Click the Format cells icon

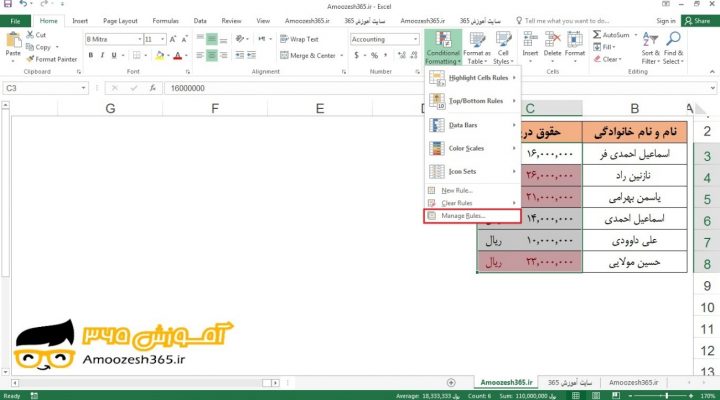point(574,39)
